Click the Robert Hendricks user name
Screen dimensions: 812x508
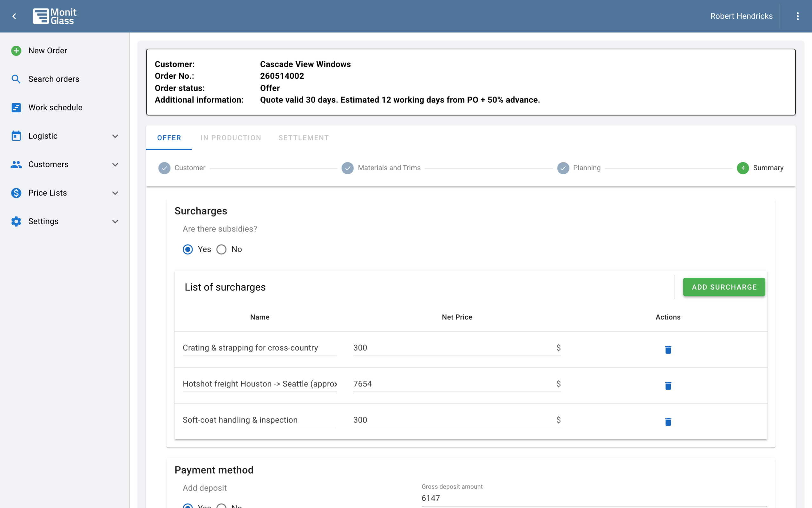pos(741,16)
